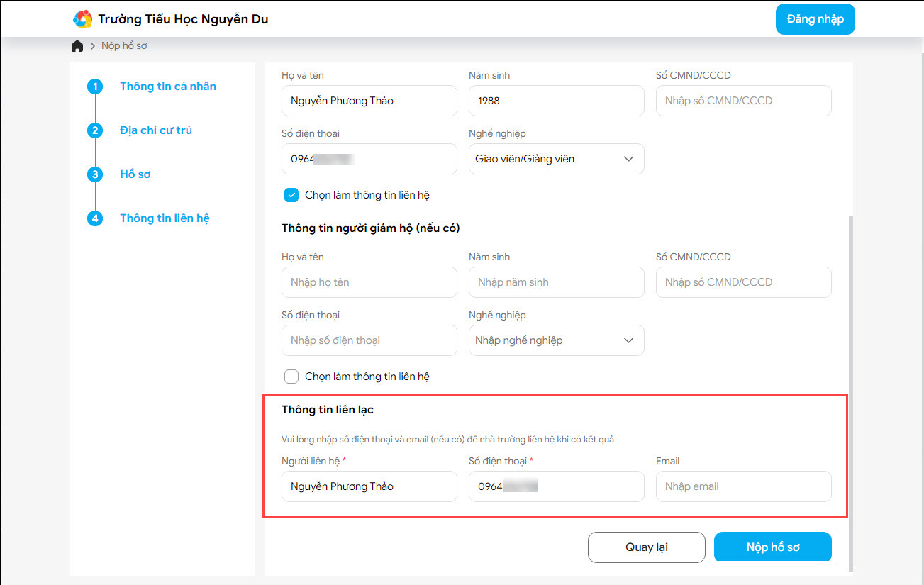Switch to 'Hồ sơ' step
The width and height of the screenshot is (924, 585).
[x=135, y=174]
